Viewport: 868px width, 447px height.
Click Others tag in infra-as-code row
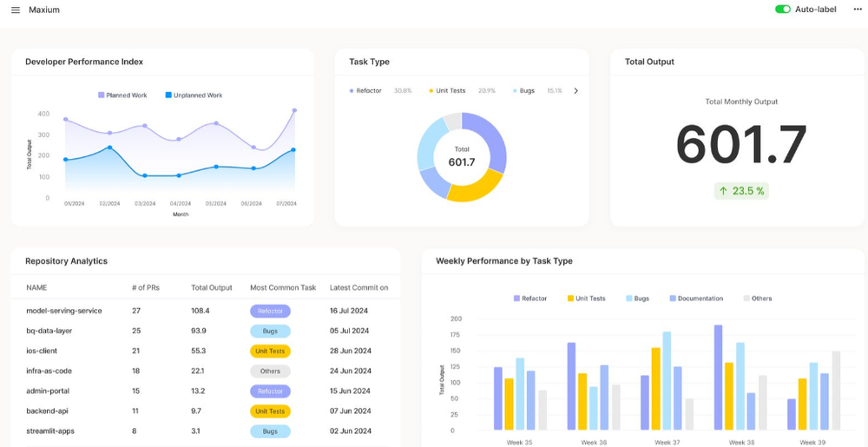(270, 371)
